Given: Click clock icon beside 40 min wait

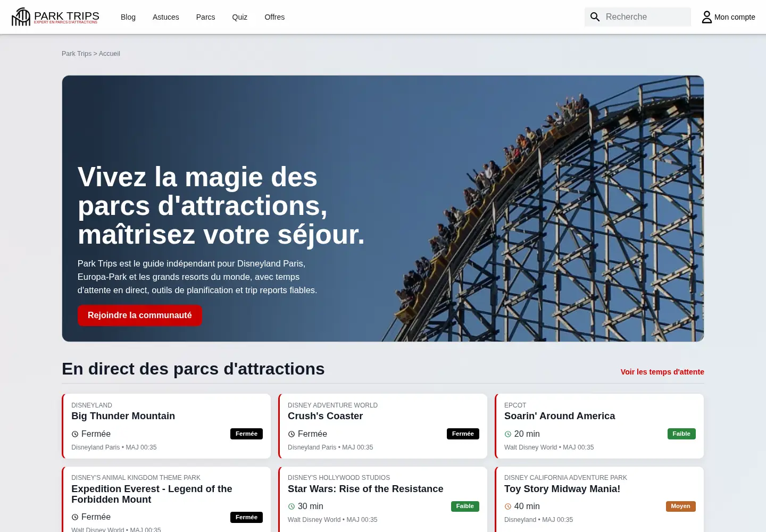Looking at the screenshot, I should pos(508,506).
